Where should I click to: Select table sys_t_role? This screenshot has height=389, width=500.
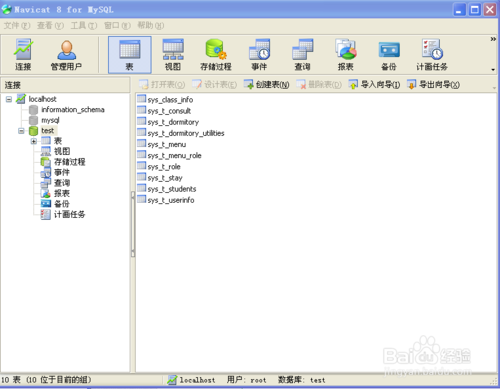pyautogui.click(x=164, y=167)
